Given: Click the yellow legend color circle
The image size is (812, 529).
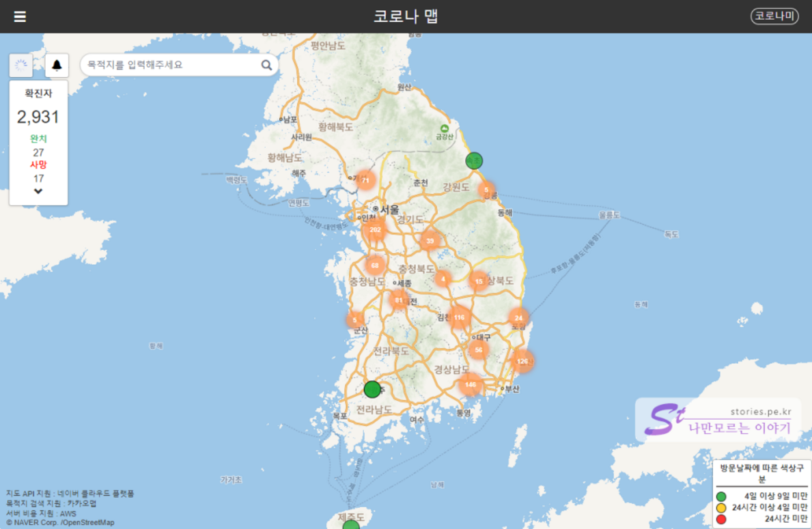Looking at the screenshot, I should [x=721, y=508].
